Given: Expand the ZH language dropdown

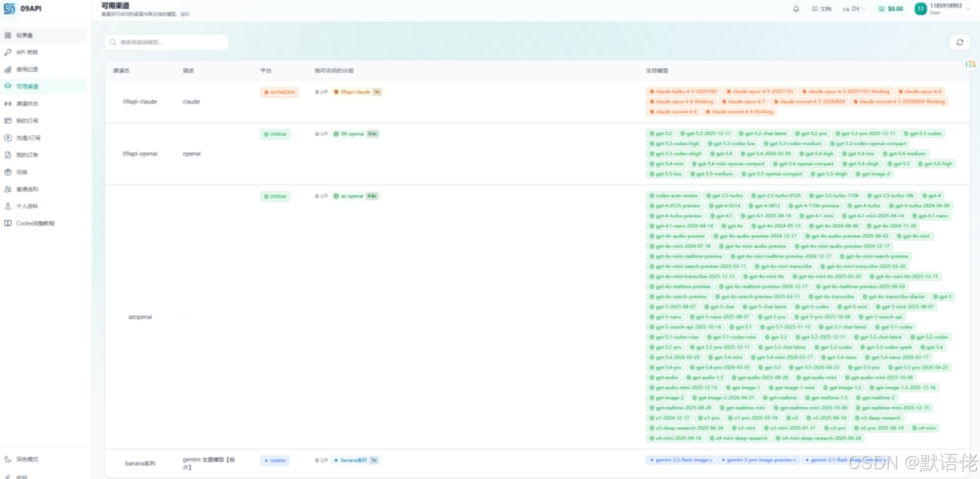Looking at the screenshot, I should 854,9.
